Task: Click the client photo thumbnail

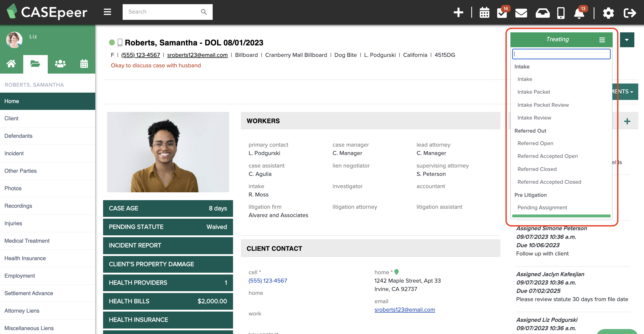Action: (x=168, y=152)
